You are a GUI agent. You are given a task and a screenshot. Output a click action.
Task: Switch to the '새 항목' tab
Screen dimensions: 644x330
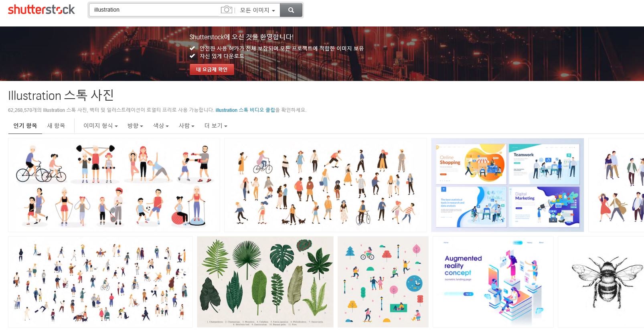click(x=56, y=126)
